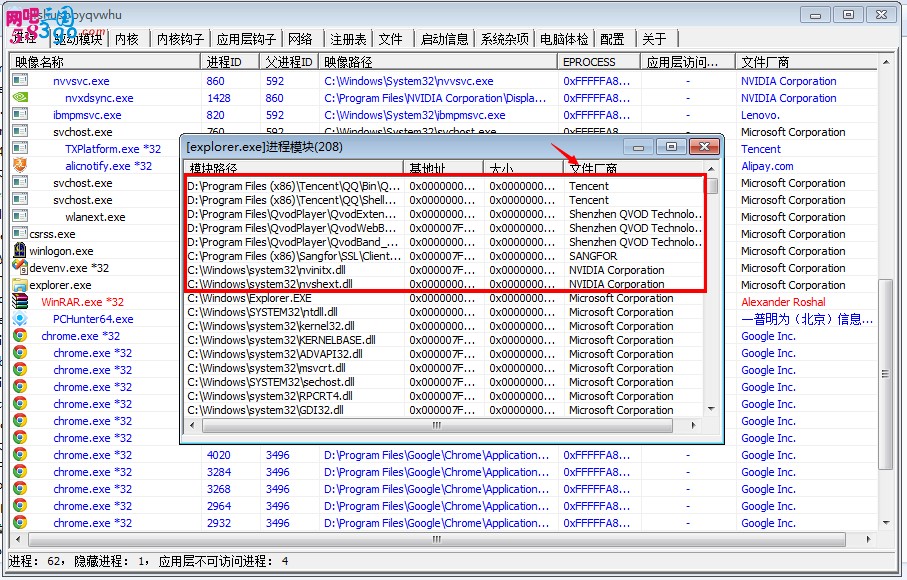This screenshot has height=580, width=907.
Task: Select the winlogon.exe process icon
Action: click(x=20, y=250)
